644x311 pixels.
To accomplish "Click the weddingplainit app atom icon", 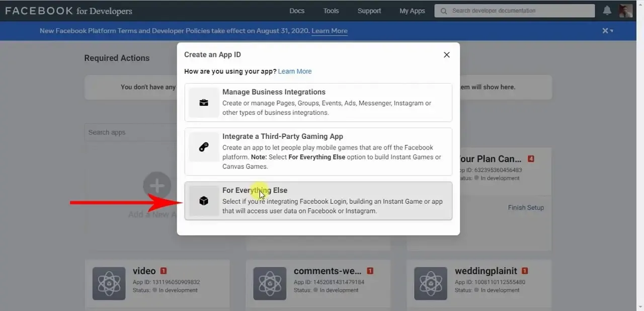I will 431,283.
